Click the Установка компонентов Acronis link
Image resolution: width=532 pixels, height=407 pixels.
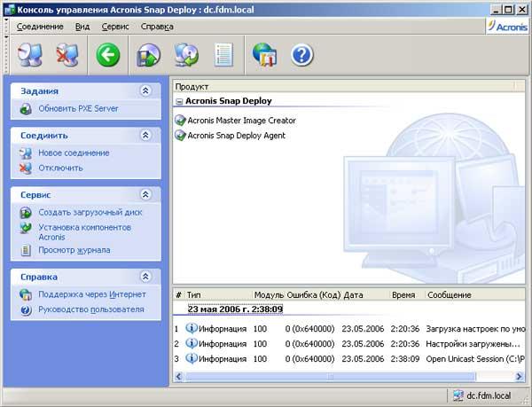(85, 232)
